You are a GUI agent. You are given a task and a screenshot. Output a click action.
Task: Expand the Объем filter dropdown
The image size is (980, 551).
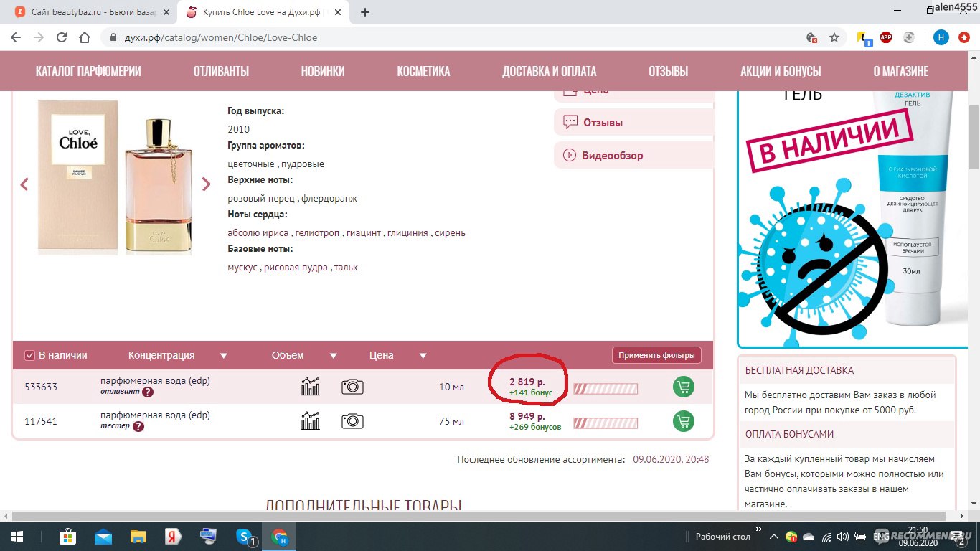333,355
